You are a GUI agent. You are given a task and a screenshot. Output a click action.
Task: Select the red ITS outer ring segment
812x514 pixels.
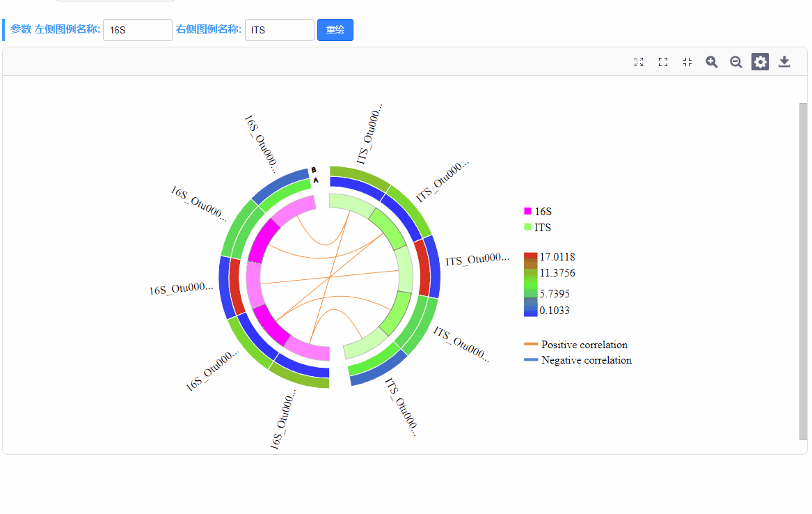click(x=422, y=267)
